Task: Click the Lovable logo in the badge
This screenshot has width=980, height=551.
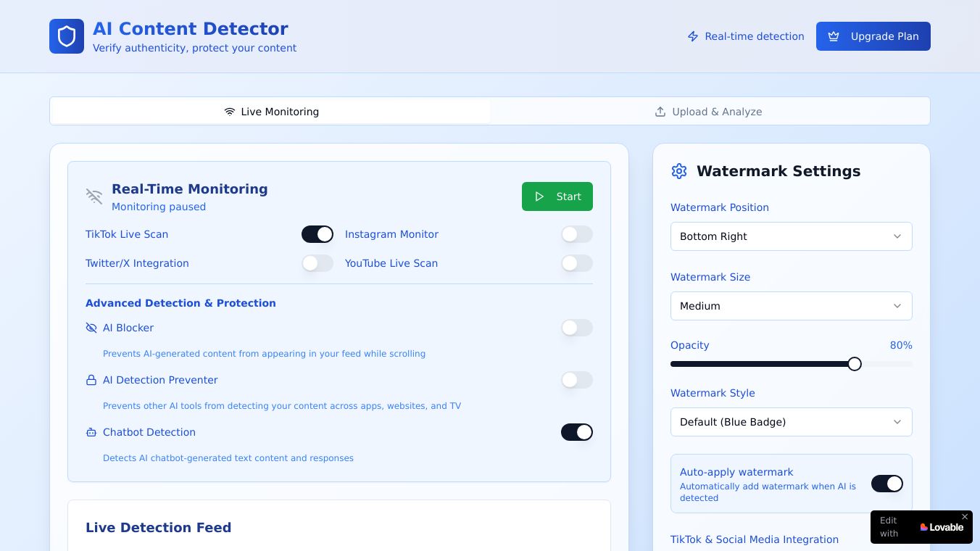Action: (942, 527)
